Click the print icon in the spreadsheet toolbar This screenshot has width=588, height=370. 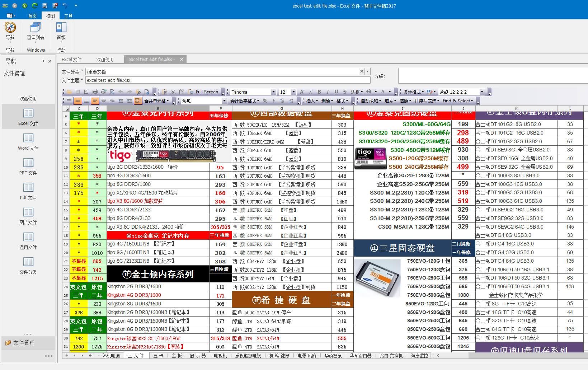(x=95, y=92)
